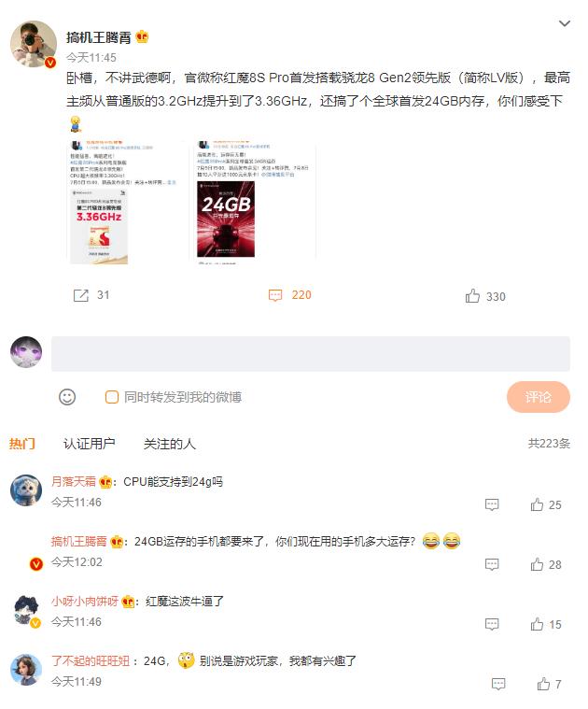Expand the post options chevron
The image size is (588, 709).
click(565, 23)
